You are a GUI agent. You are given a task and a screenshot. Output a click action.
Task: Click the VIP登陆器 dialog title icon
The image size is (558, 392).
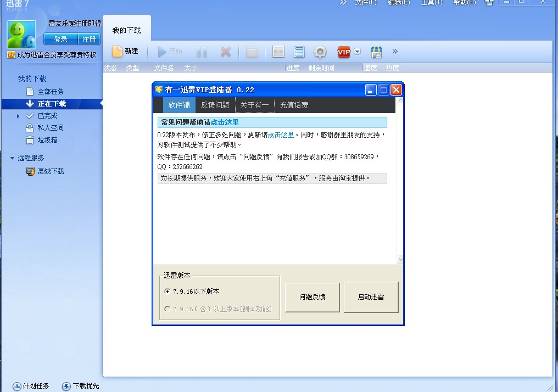tap(159, 89)
